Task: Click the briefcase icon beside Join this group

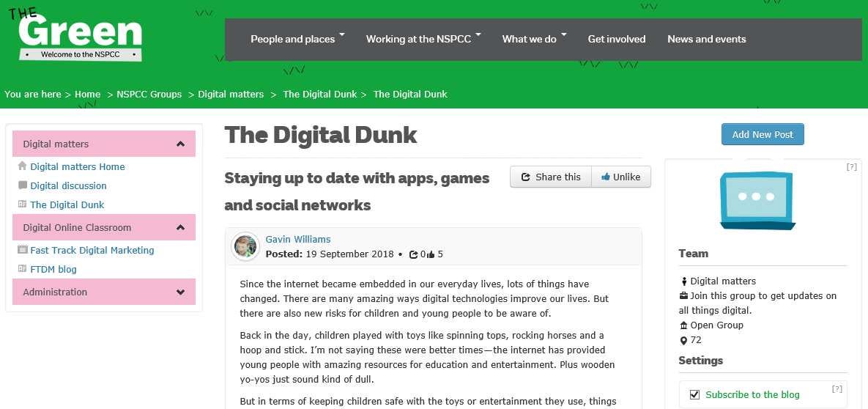Action: tap(683, 296)
